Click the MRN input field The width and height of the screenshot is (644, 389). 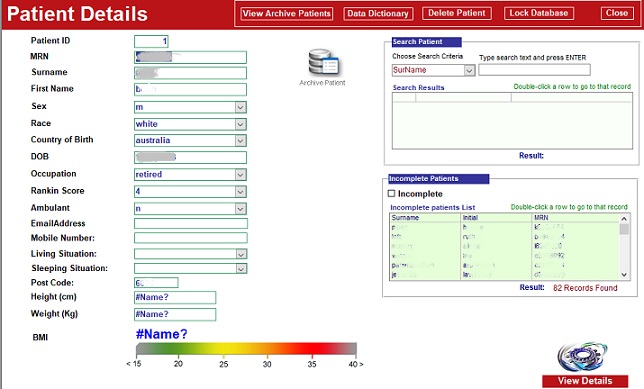click(x=191, y=57)
